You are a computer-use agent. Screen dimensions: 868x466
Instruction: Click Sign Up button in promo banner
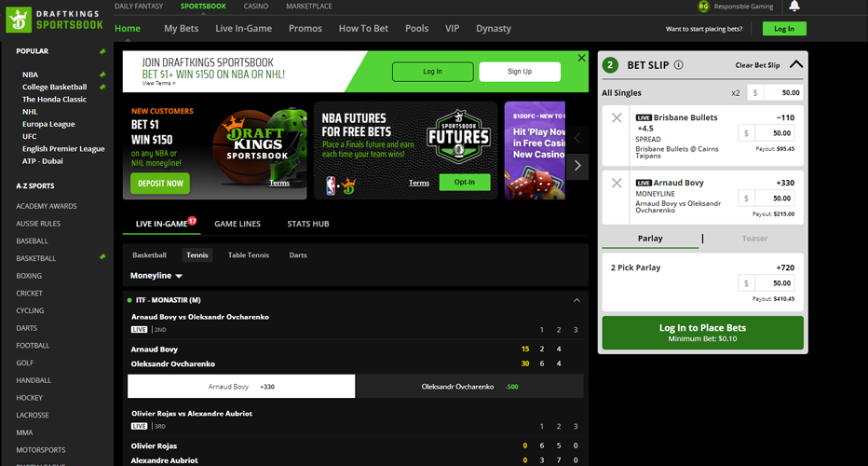(x=520, y=72)
